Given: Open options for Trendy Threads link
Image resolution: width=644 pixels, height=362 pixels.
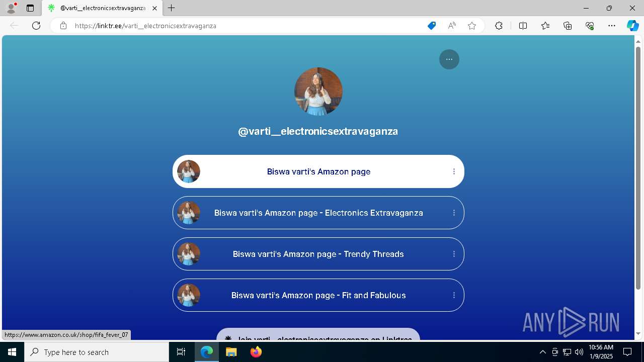Looking at the screenshot, I should click(x=454, y=254).
